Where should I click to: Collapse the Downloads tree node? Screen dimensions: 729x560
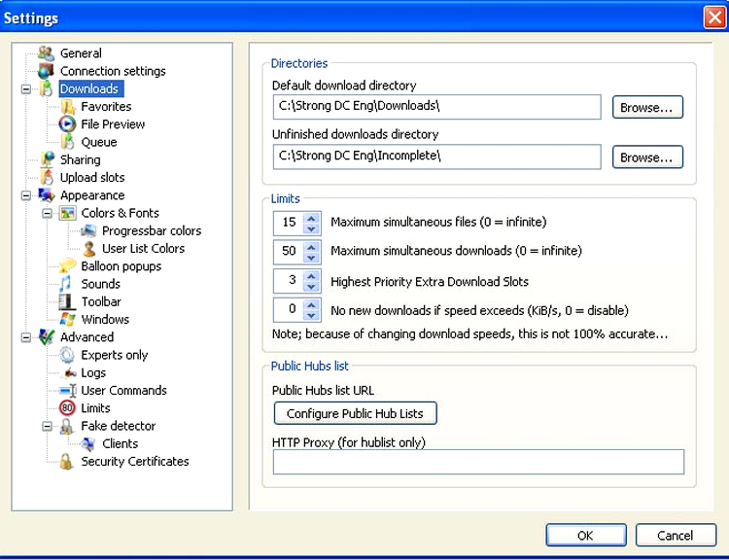pyautogui.click(x=26, y=88)
